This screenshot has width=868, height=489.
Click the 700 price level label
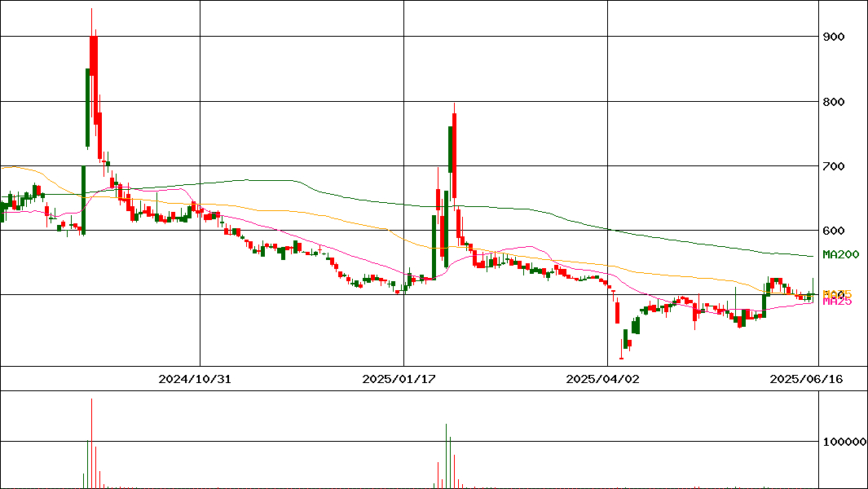(x=833, y=166)
